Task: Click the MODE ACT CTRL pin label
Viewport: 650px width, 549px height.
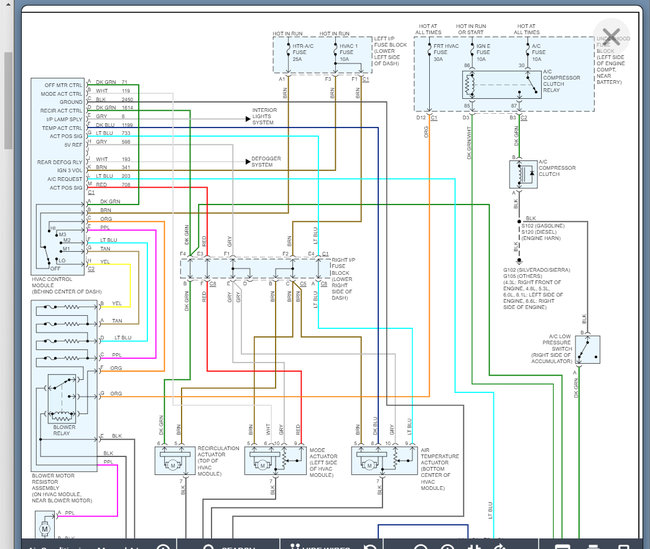Action: (61, 94)
